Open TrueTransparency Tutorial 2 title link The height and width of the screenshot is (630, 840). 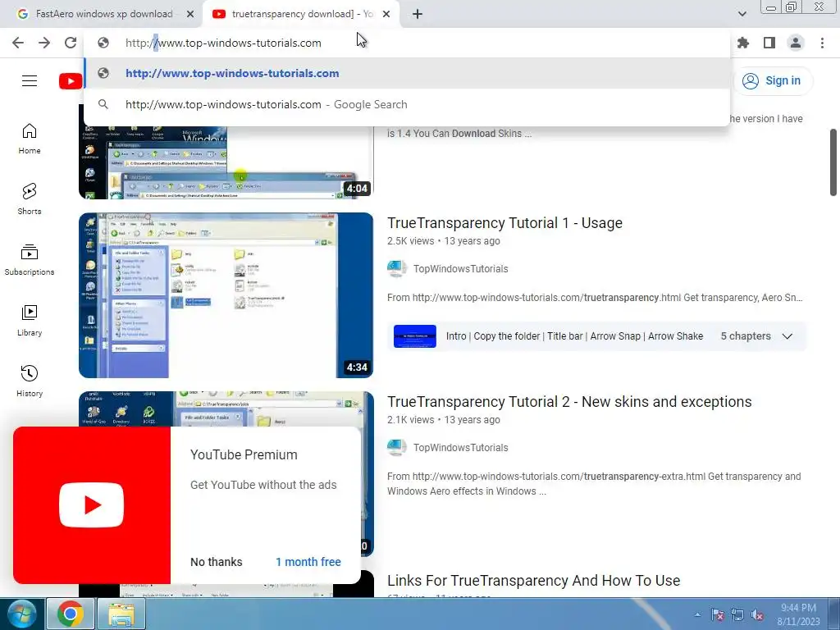569,402
